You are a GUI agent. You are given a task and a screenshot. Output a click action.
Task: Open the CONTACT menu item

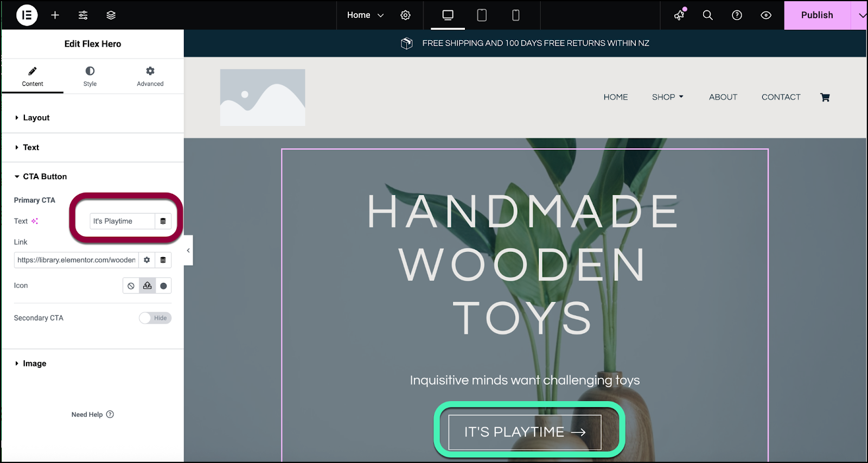point(781,97)
